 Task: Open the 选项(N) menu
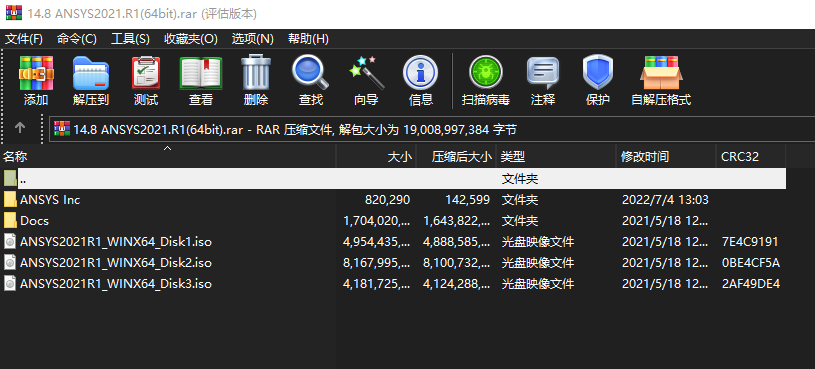coord(253,39)
